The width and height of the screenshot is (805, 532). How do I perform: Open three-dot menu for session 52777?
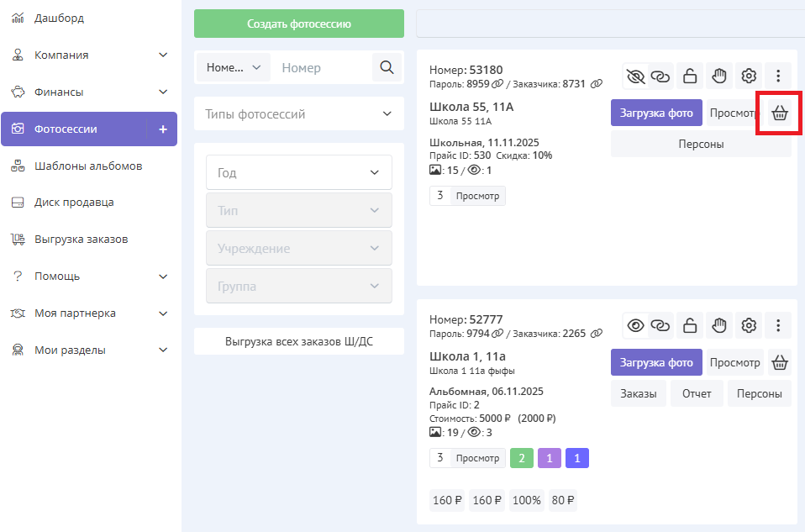coord(778,325)
